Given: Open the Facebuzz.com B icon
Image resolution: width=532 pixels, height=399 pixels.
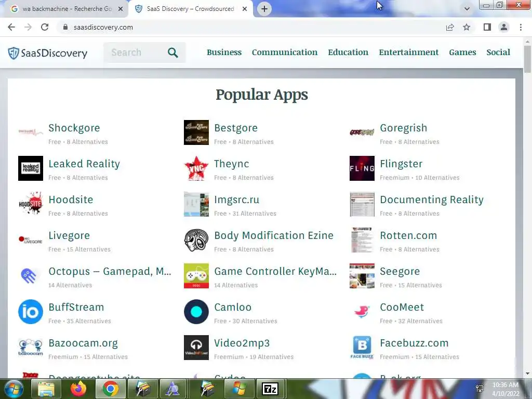Looking at the screenshot, I should click(362, 348).
